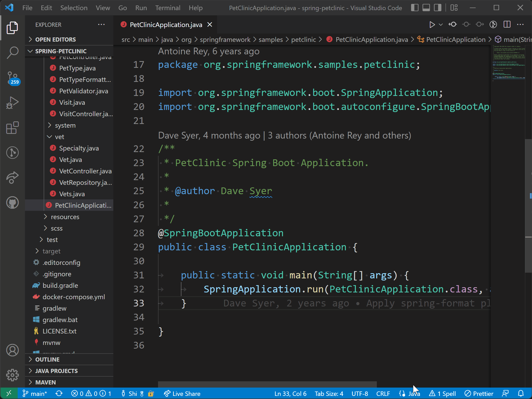Open the Run and Debug view
Image resolution: width=532 pixels, height=399 pixels.
click(x=12, y=102)
